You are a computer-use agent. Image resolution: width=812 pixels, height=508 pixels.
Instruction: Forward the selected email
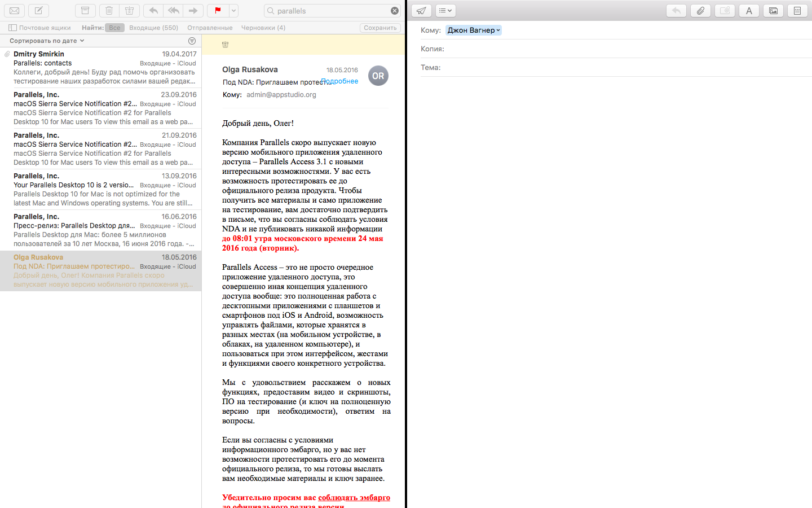pyautogui.click(x=193, y=11)
